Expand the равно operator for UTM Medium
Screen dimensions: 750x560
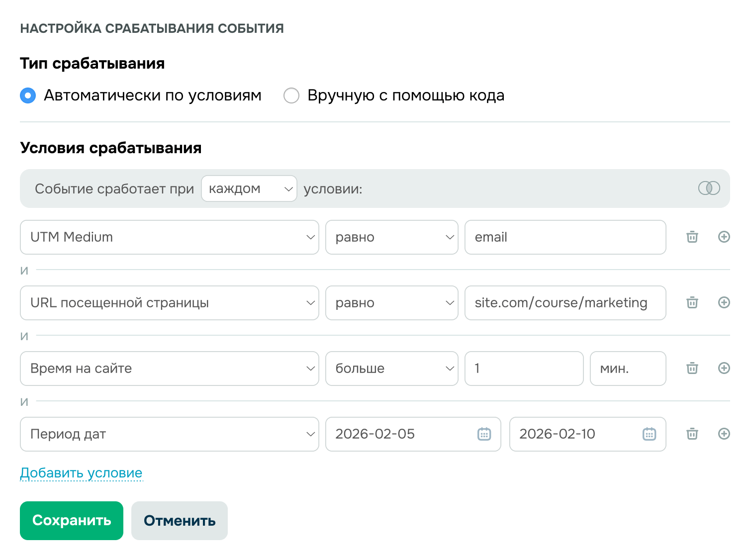[391, 237]
